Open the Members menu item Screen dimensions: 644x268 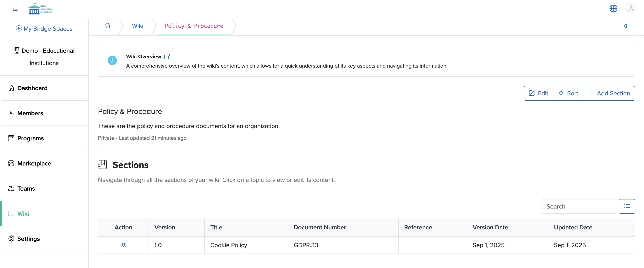tap(44, 113)
